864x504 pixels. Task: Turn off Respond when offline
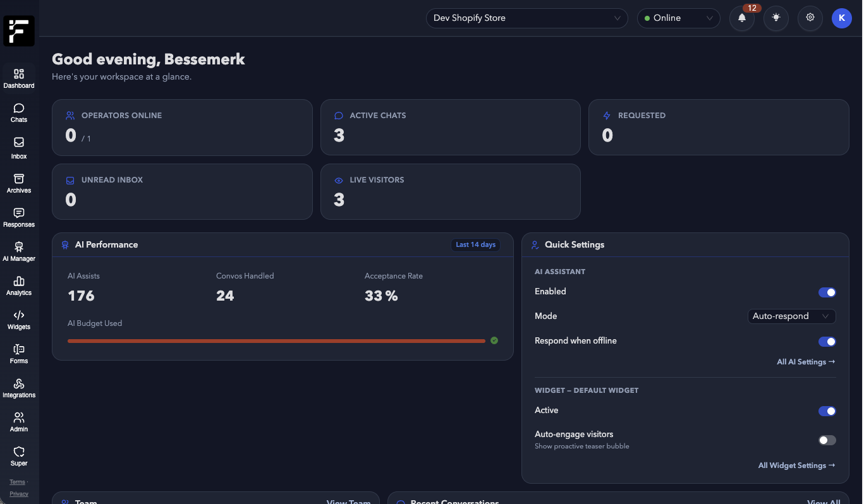pos(827,341)
